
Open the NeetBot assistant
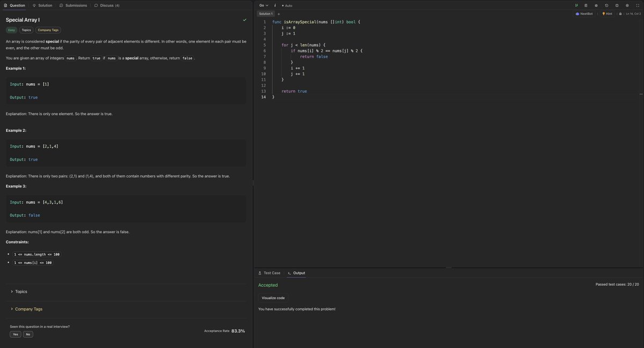coord(584,14)
